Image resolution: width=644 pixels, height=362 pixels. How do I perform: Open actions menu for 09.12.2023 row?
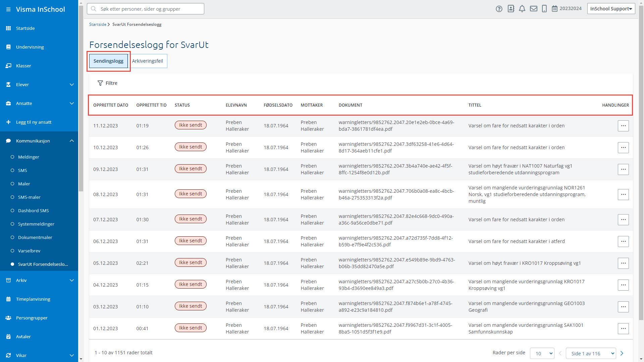pos(623,170)
